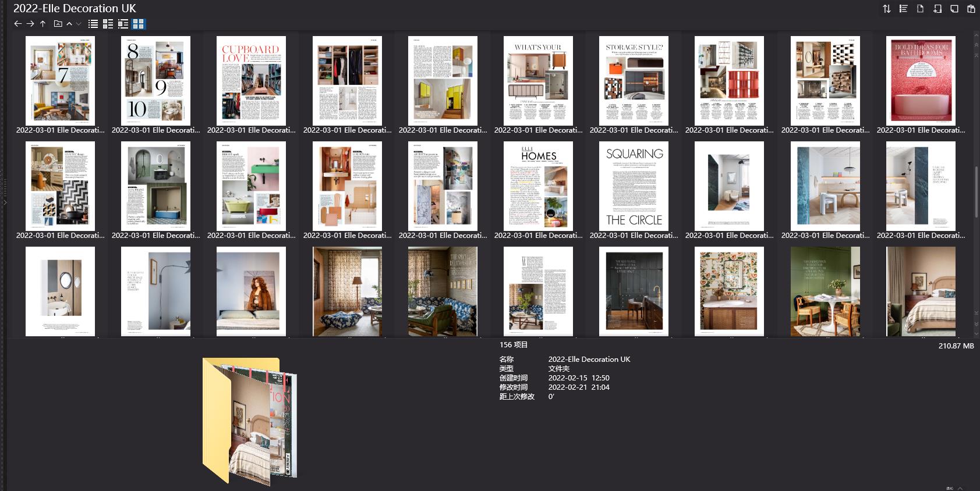Select the page thumbnail showing number 7

point(60,80)
